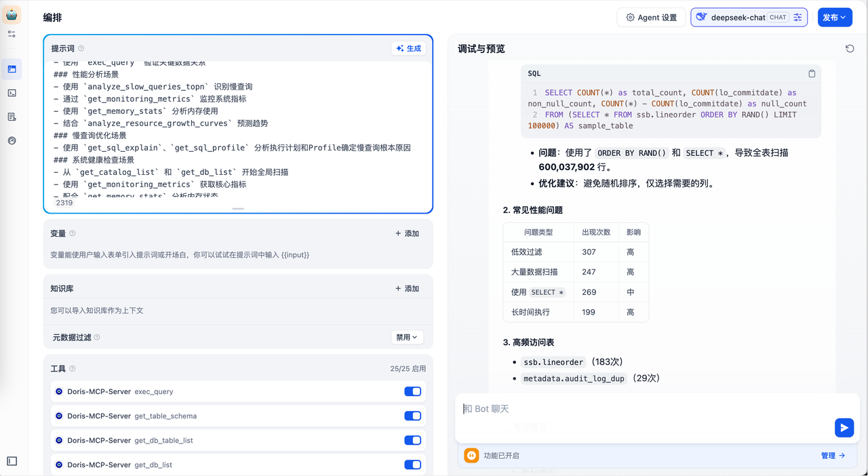Expand the 元数据过滤 禁用 dropdown
This screenshot has width=868, height=476.
click(407, 337)
